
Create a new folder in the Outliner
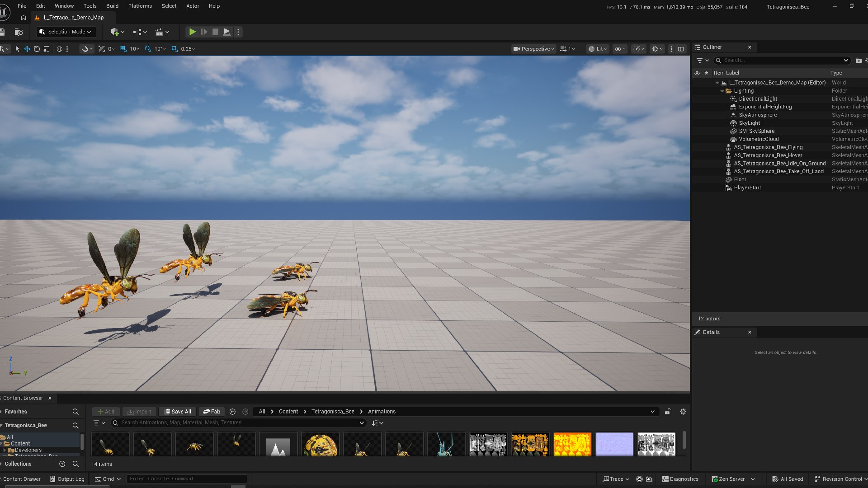click(x=859, y=60)
